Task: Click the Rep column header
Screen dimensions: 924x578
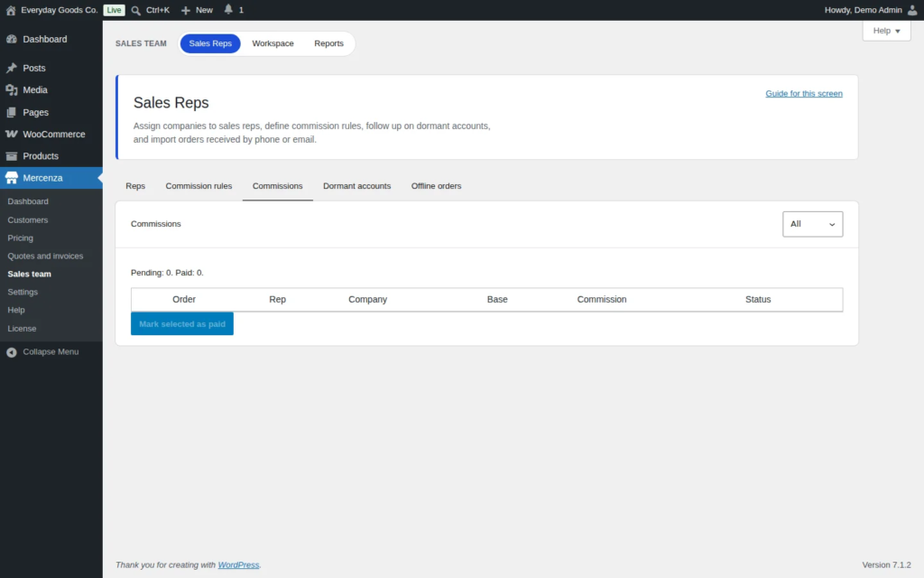Action: [x=278, y=299]
